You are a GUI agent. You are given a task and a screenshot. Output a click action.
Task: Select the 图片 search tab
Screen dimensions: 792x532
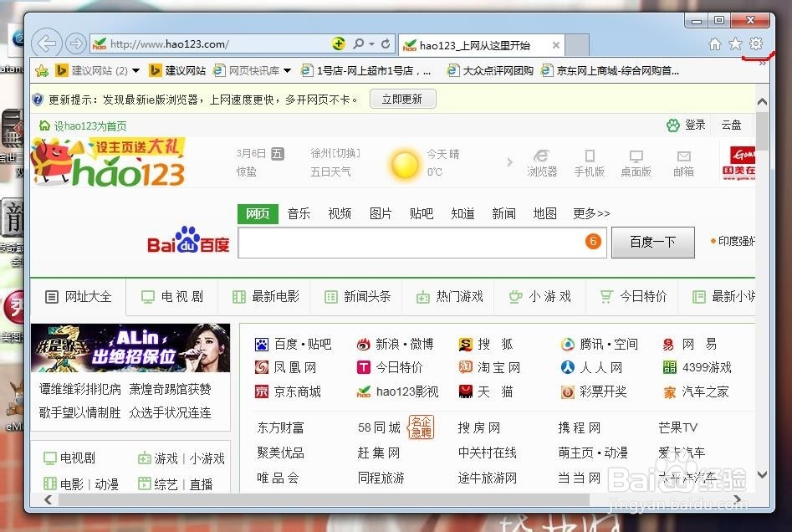(x=381, y=213)
